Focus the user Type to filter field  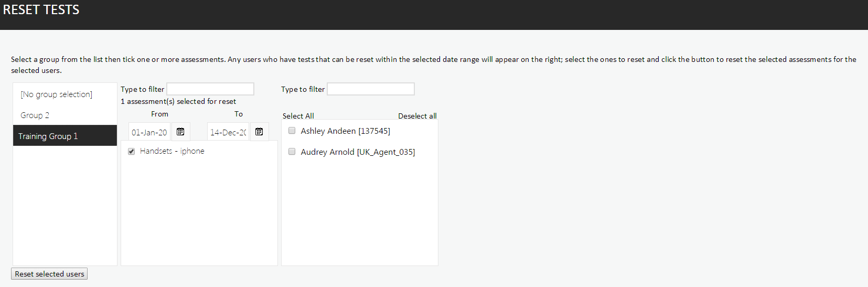pos(371,89)
